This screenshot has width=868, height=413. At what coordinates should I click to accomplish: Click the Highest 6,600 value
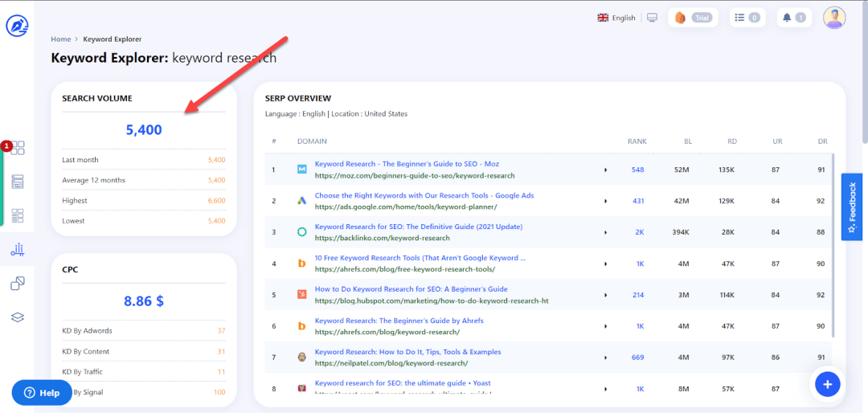[216, 200]
